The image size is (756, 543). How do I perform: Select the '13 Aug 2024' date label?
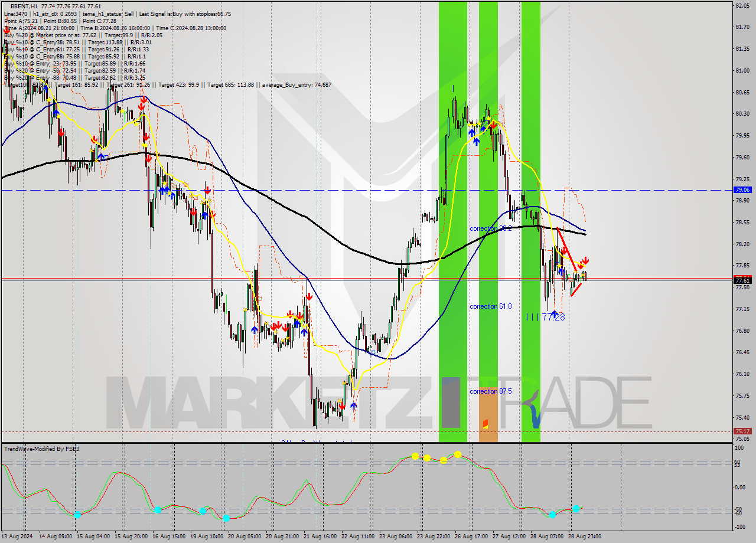pyautogui.click(x=17, y=537)
